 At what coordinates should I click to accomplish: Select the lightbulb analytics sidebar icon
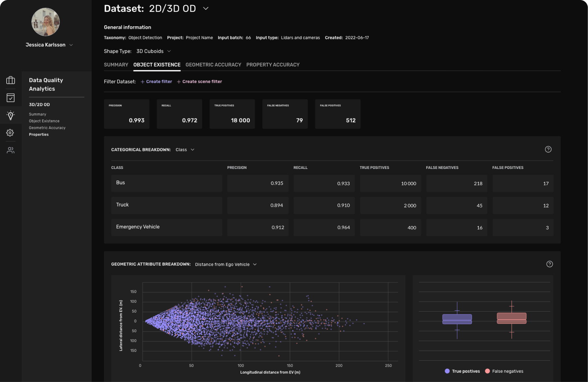[11, 115]
